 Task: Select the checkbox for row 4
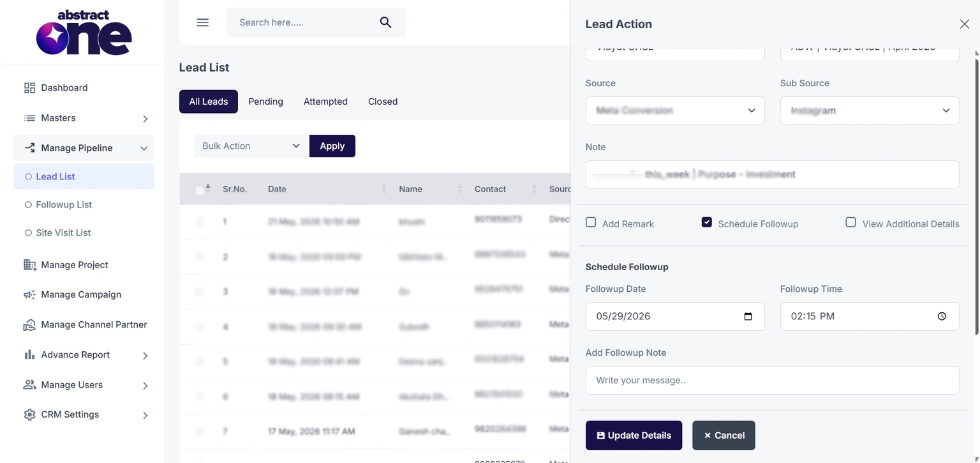click(200, 326)
